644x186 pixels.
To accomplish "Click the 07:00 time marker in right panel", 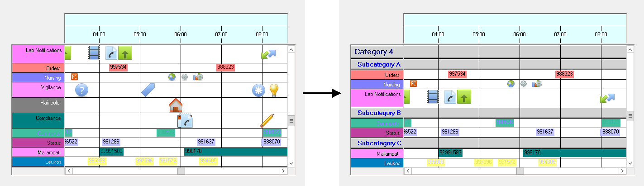I will click(x=560, y=34).
